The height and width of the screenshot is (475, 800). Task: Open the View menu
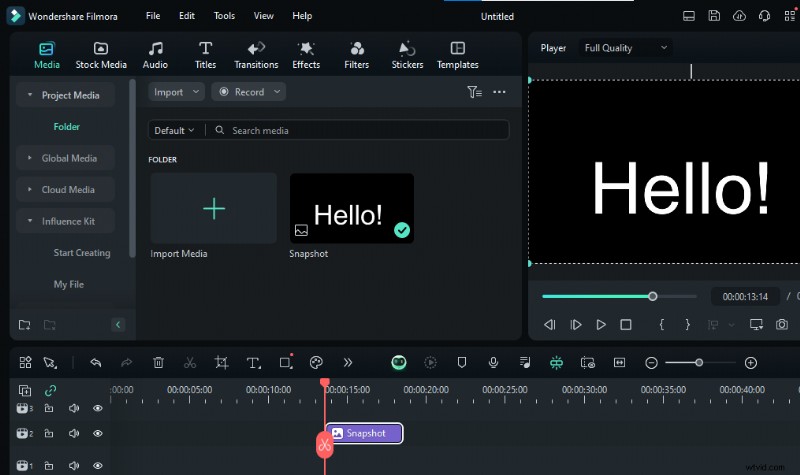(263, 16)
